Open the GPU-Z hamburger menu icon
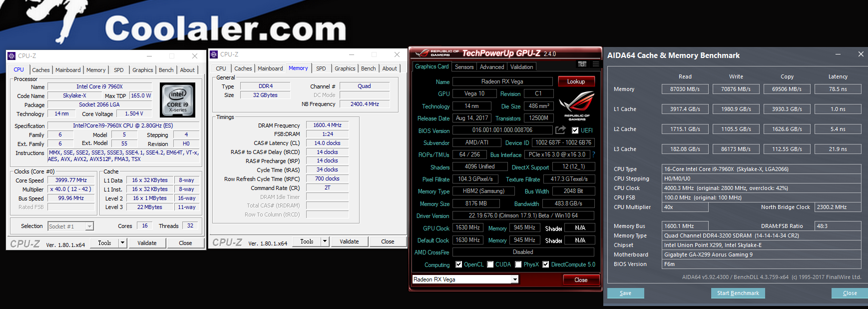 coord(596,64)
